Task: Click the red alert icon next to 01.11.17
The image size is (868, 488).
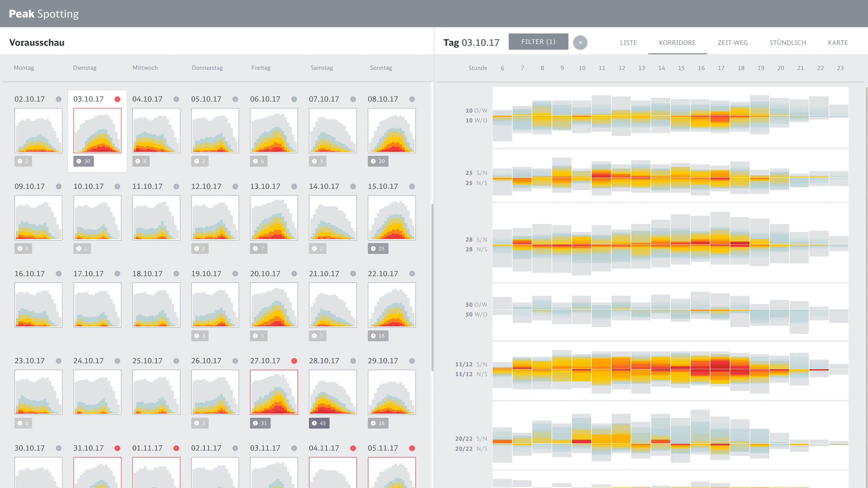Action: click(x=176, y=448)
